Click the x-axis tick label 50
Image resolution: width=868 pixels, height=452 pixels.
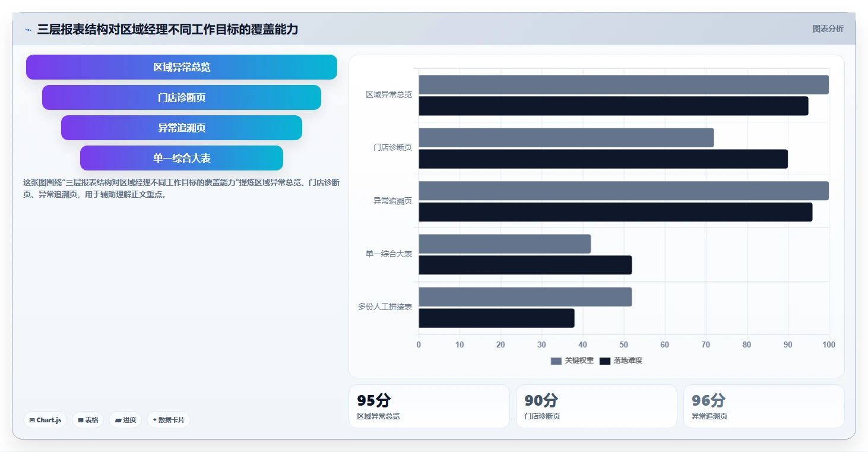click(x=623, y=345)
